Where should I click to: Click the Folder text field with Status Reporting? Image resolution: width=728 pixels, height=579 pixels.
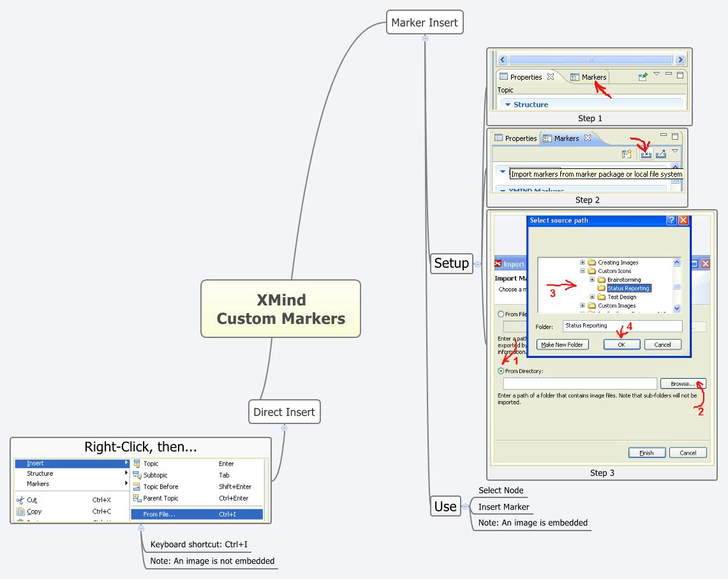(622, 326)
